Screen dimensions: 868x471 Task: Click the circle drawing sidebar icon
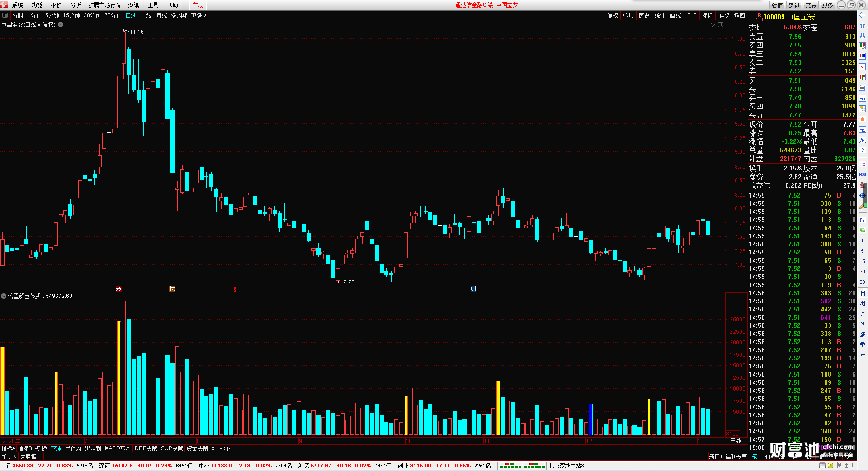863,151
